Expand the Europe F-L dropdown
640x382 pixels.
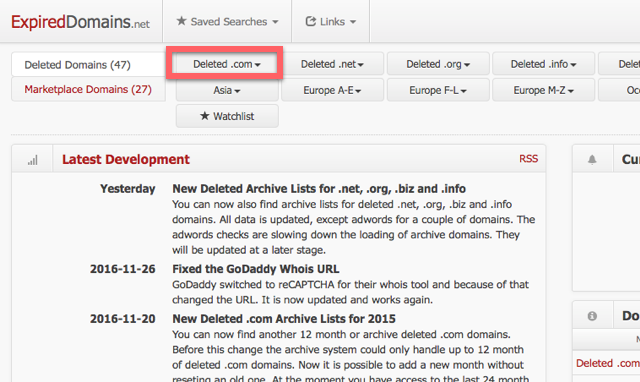(x=438, y=90)
